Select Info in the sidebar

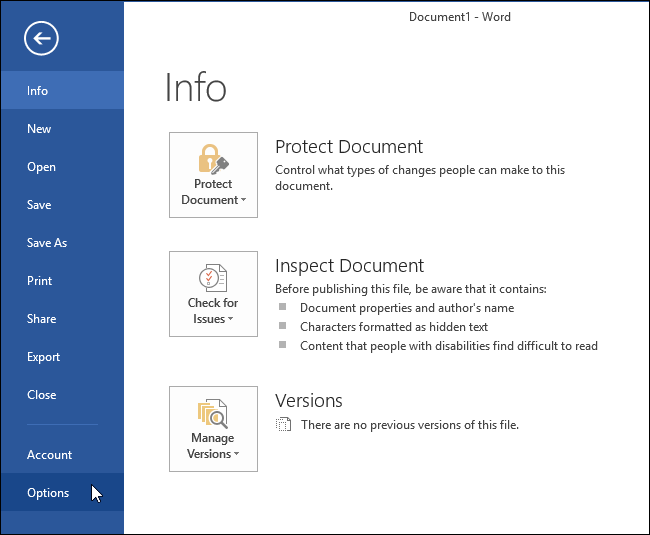[x=38, y=91]
